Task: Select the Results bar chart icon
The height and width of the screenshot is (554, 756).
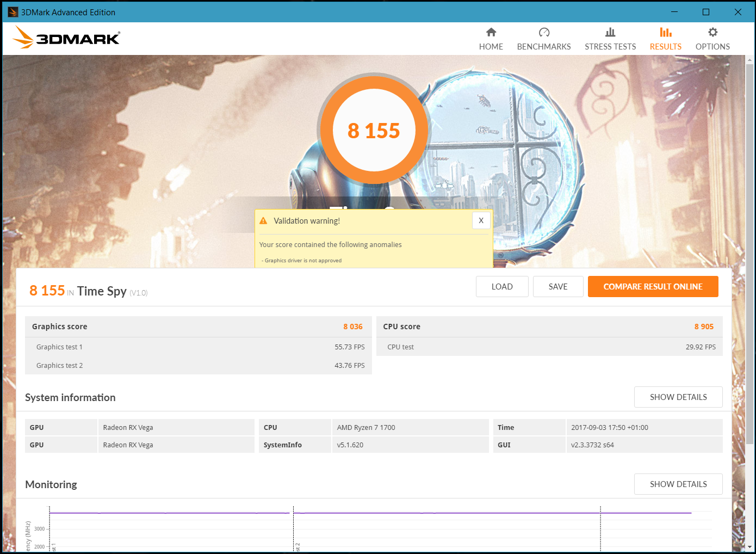Action: click(x=666, y=32)
